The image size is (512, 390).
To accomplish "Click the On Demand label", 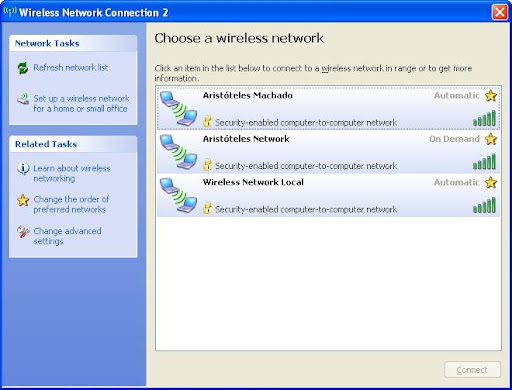I will 454,139.
